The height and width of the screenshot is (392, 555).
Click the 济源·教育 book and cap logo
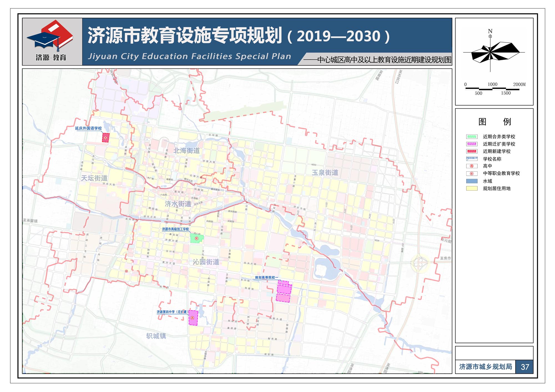(50, 41)
